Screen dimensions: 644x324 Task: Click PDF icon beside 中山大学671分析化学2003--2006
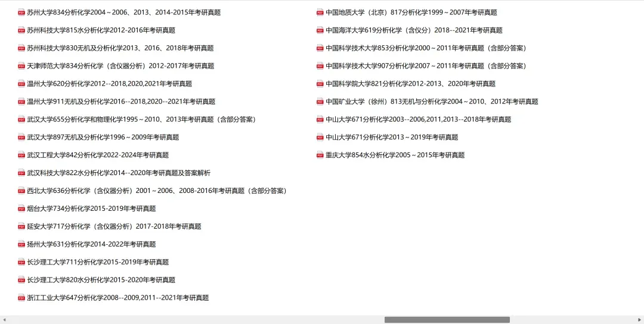tap(320, 119)
